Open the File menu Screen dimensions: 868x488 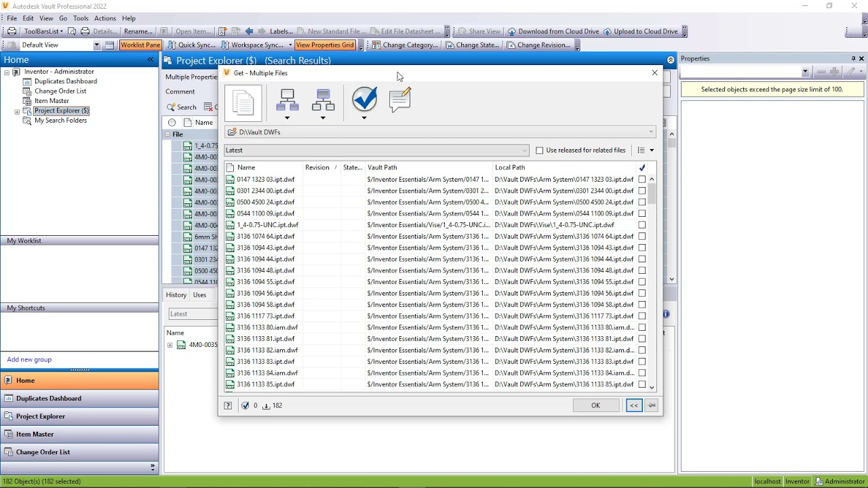pos(12,18)
